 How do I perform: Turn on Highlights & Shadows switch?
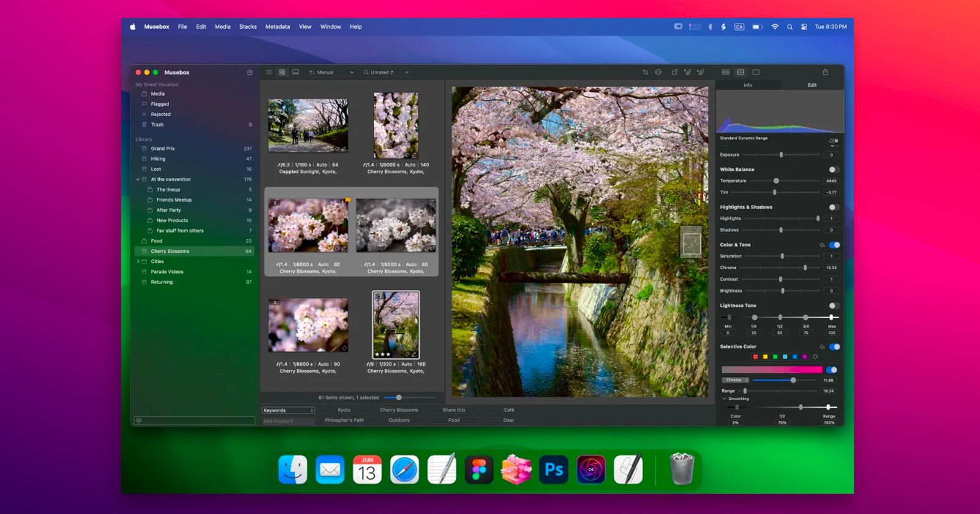[833, 207]
